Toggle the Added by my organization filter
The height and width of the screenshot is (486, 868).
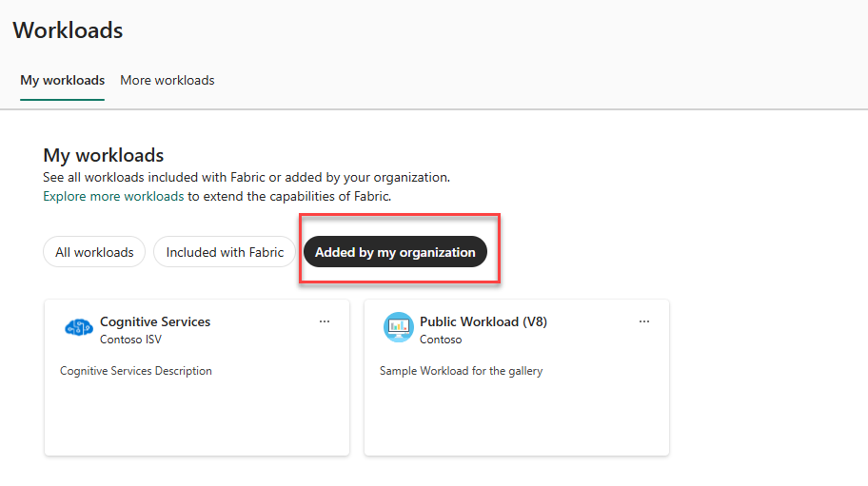[x=395, y=252]
